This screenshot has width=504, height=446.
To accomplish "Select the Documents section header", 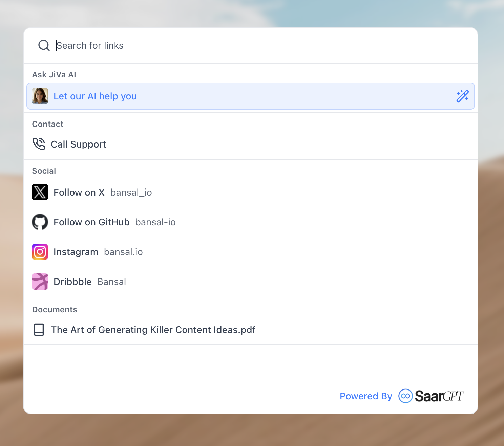I will coord(55,309).
